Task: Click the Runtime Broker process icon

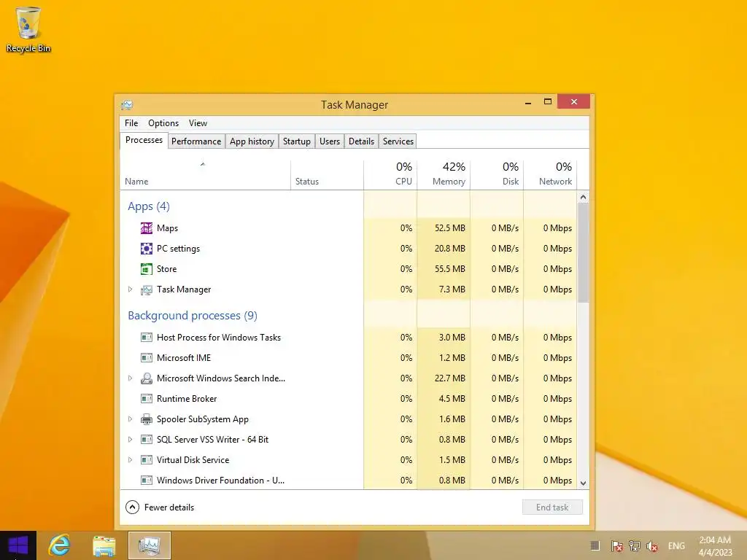Action: [x=146, y=399]
